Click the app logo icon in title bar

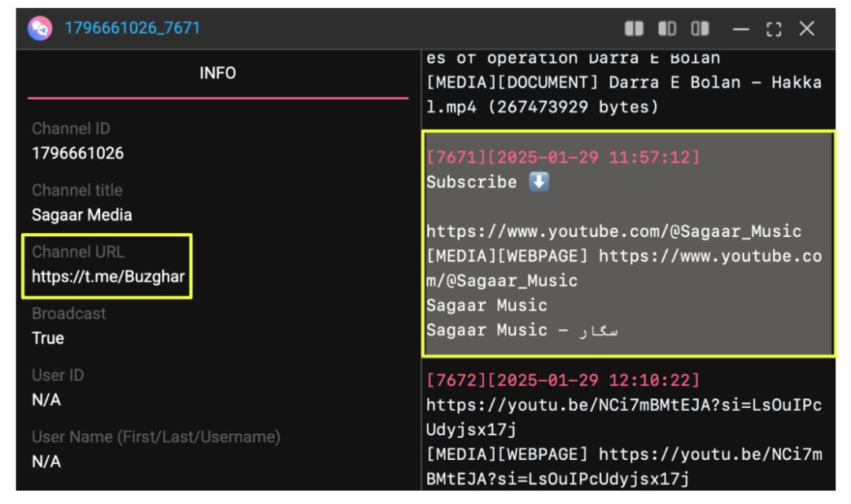[x=40, y=28]
